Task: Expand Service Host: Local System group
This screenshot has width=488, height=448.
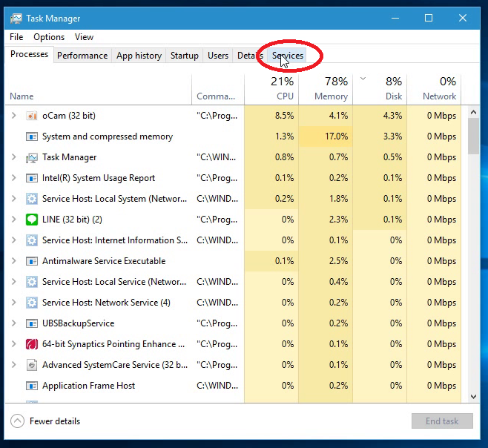Action: 13,199
